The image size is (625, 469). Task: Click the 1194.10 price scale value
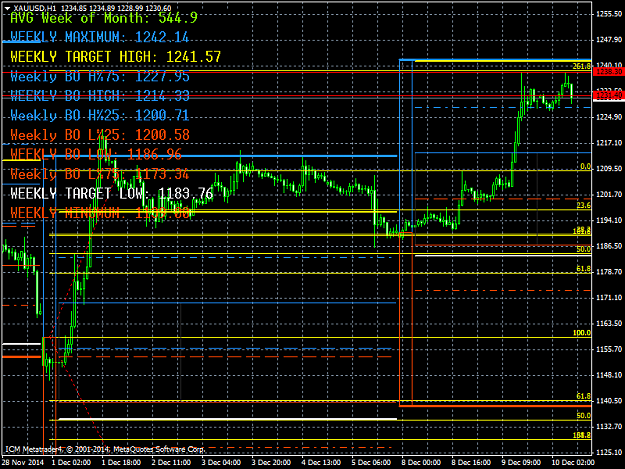coord(609,220)
